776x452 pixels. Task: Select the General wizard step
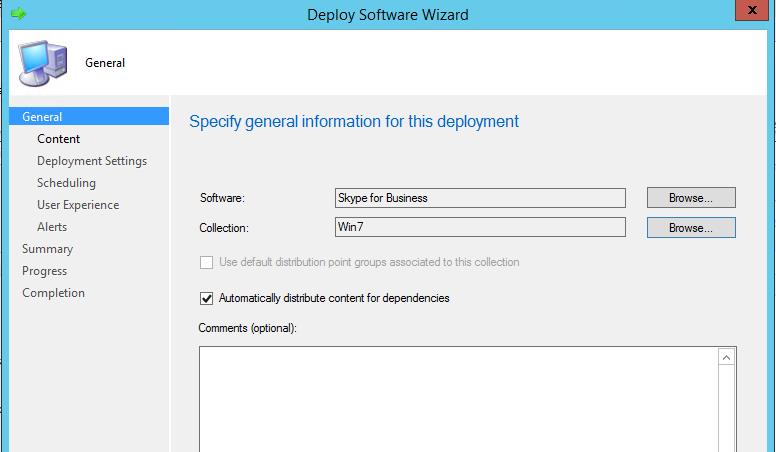(42, 117)
